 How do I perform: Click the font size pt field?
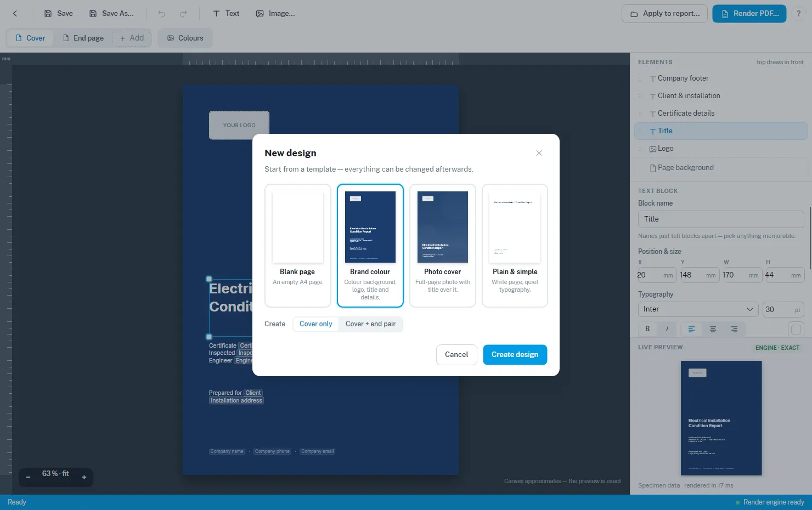click(783, 309)
